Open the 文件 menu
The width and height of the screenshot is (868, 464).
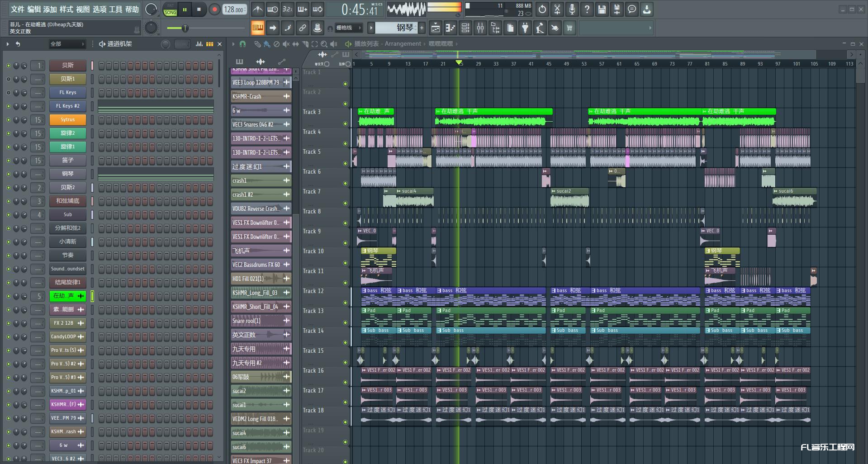(18, 9)
